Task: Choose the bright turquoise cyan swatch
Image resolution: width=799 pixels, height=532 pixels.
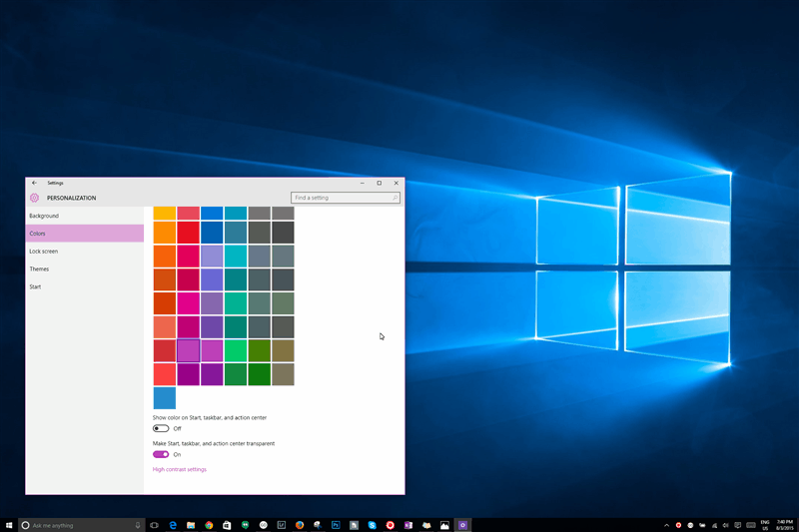Action: tap(236, 257)
